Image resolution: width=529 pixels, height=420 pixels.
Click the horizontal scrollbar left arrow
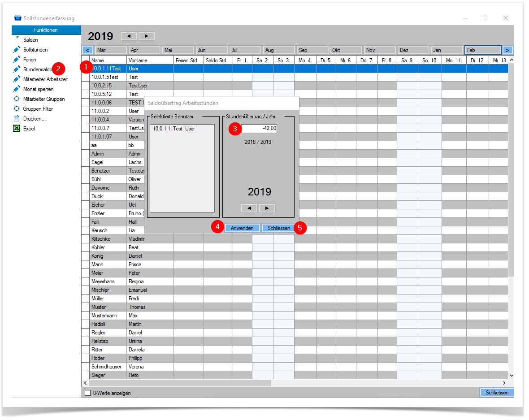(x=85, y=383)
